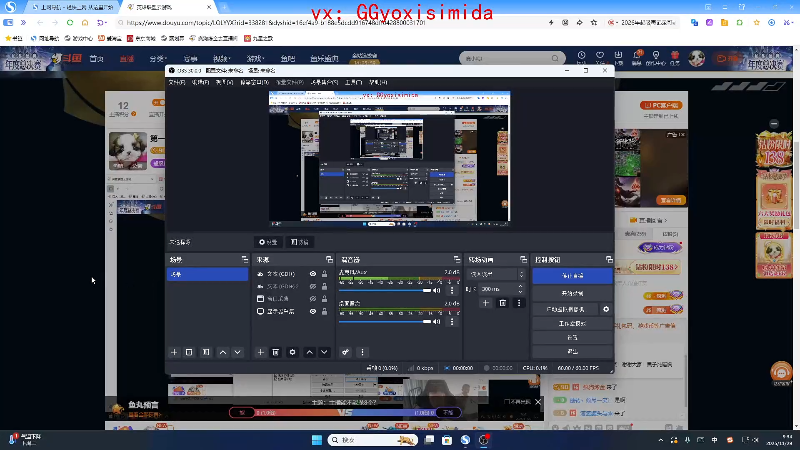800x450 pixels.
Task: Open virtual camera settings gear
Action: pos(606,309)
